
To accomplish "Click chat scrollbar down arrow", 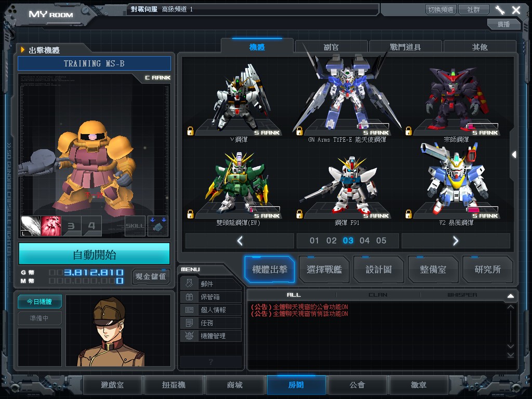I will [510, 346].
